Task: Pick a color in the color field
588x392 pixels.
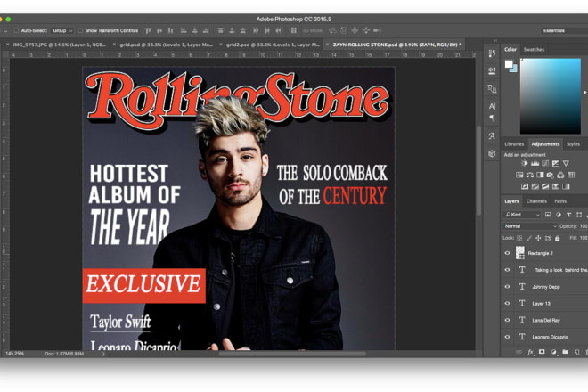Action: click(x=550, y=96)
